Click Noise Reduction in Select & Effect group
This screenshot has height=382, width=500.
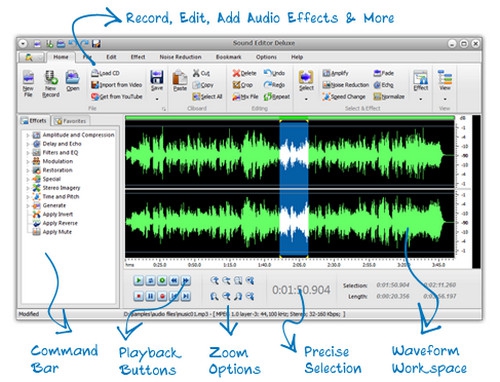tap(345, 85)
